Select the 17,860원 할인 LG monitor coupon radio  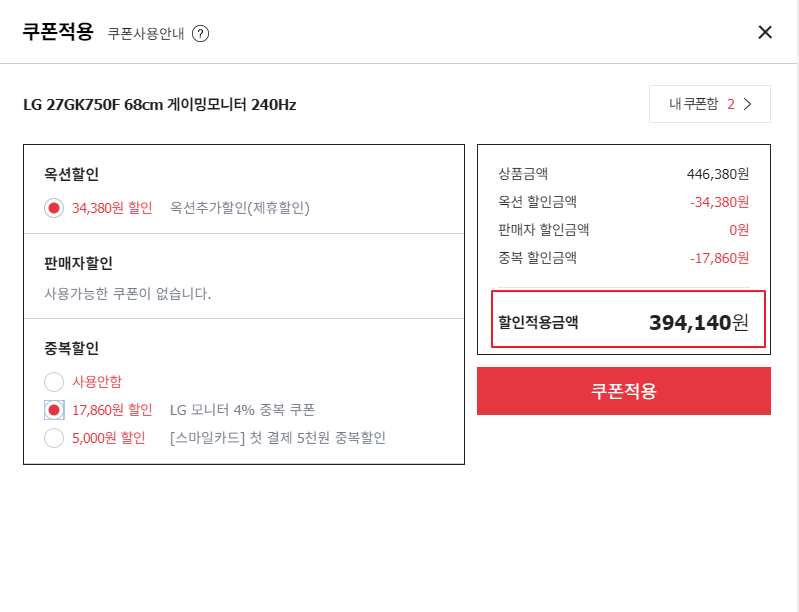54,410
